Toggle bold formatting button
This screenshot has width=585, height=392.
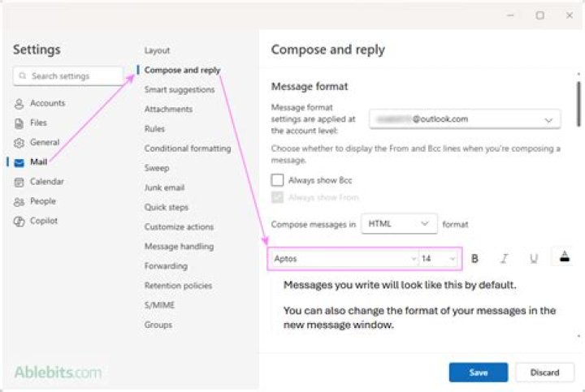475,259
